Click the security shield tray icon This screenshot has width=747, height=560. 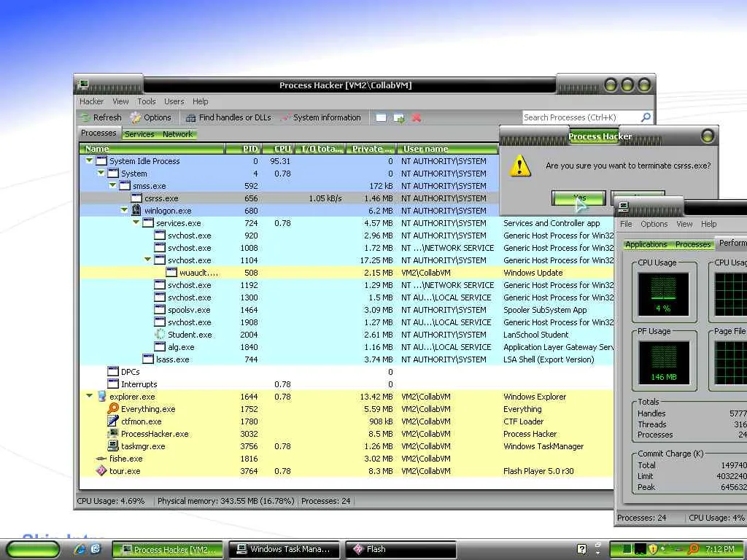[x=653, y=549]
